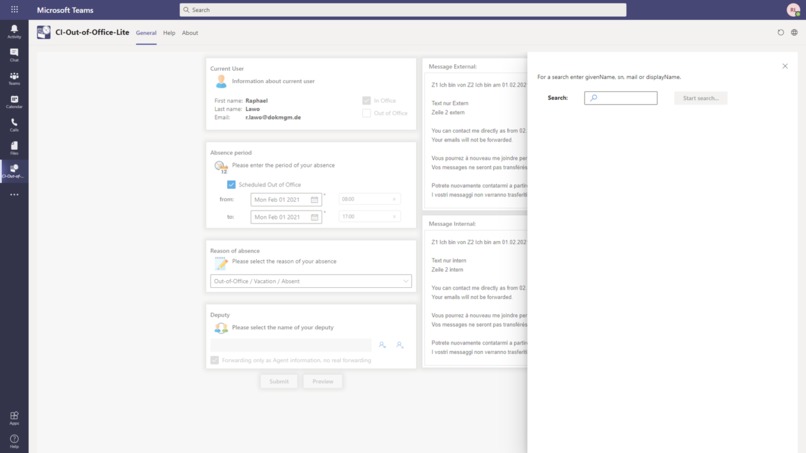Focus the Teams top Search bar
806x453 pixels.
403,10
